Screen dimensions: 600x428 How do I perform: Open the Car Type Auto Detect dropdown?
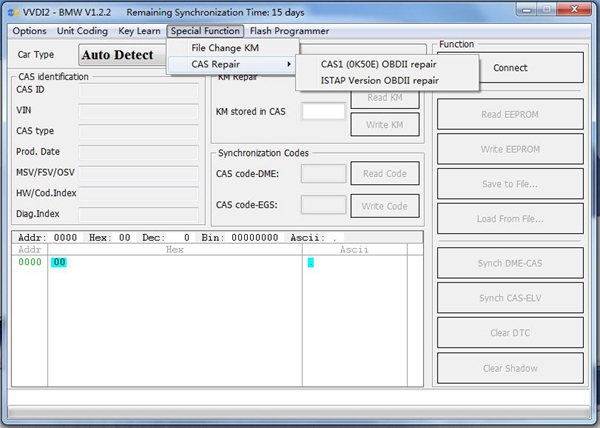tap(123, 55)
